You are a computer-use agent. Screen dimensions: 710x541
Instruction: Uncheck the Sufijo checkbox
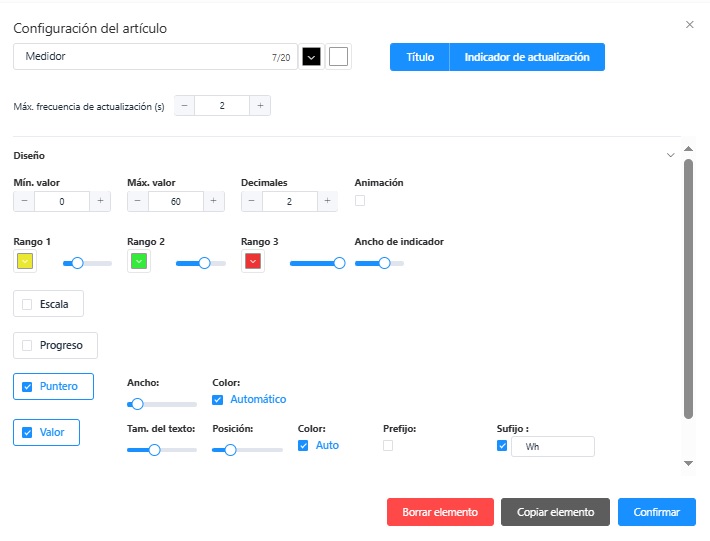(x=502, y=446)
